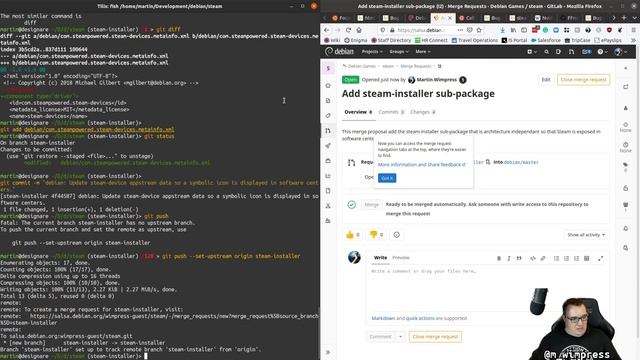Bookmark this page with the star icon
Image resolution: width=640 pixels, height=360 pixels.
pos(479,30)
